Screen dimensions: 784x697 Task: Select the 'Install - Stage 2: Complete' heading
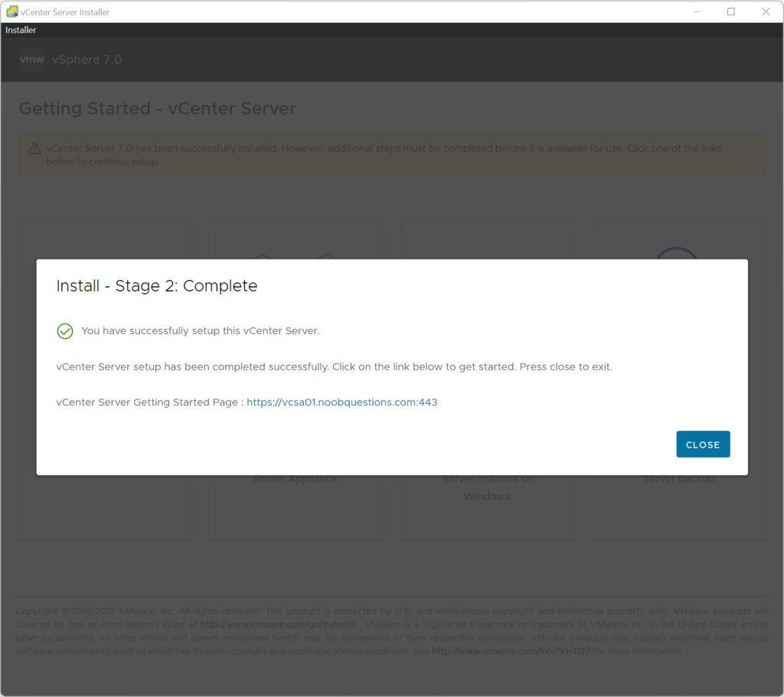pyautogui.click(x=157, y=286)
